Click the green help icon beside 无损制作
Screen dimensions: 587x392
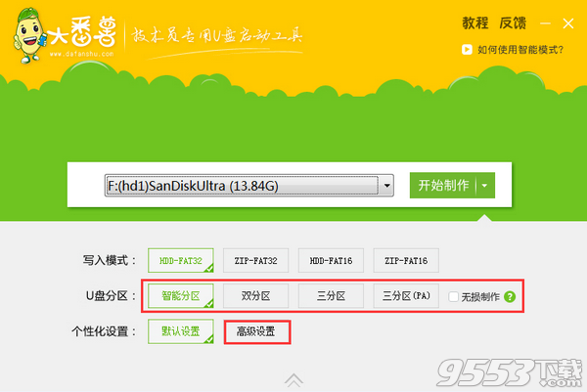[x=510, y=296]
